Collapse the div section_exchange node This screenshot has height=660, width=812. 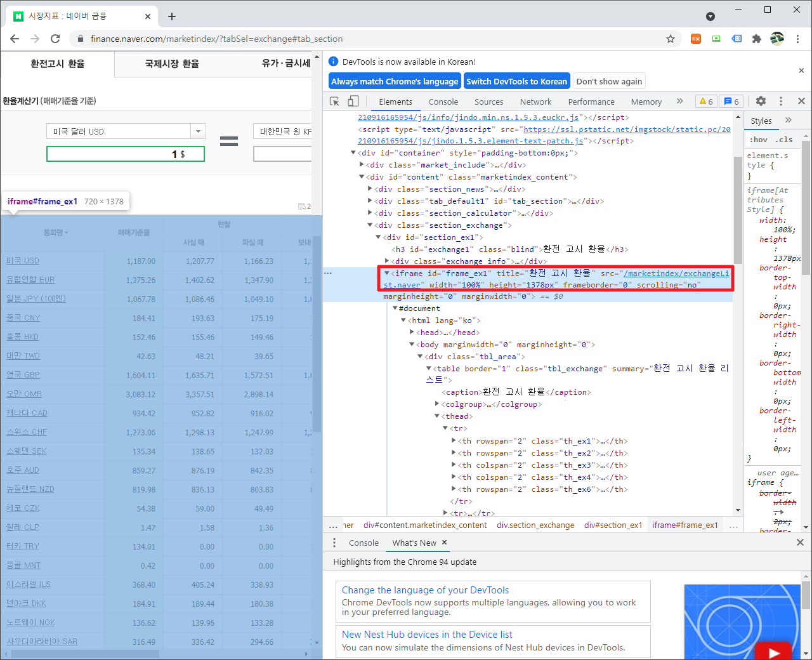click(x=370, y=225)
